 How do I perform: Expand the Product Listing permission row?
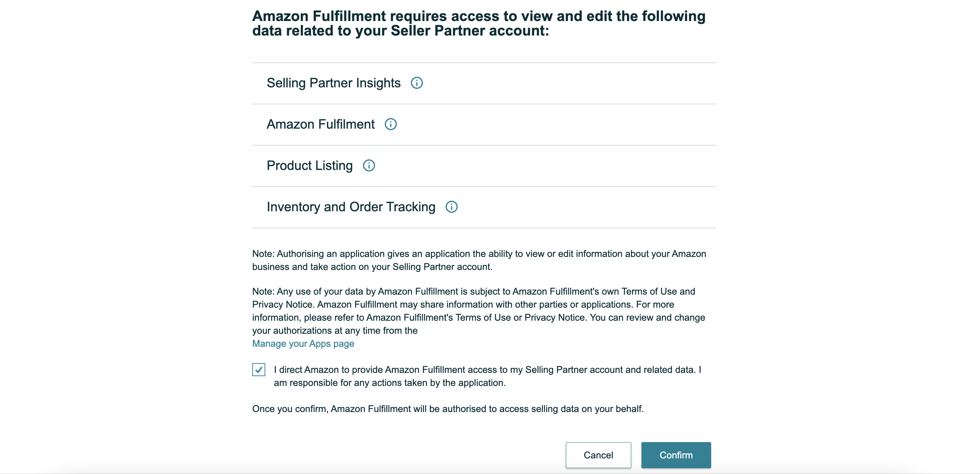309,166
